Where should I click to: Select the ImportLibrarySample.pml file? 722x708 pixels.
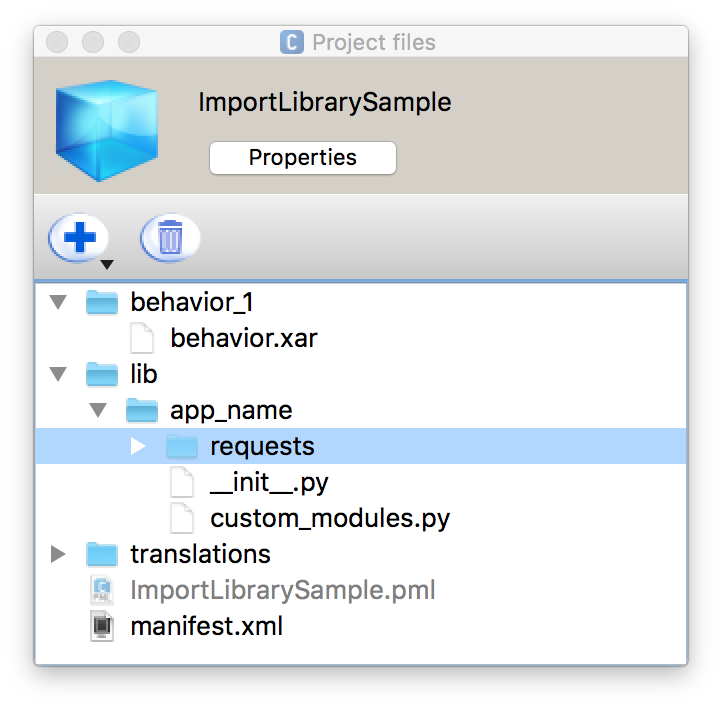[283, 590]
